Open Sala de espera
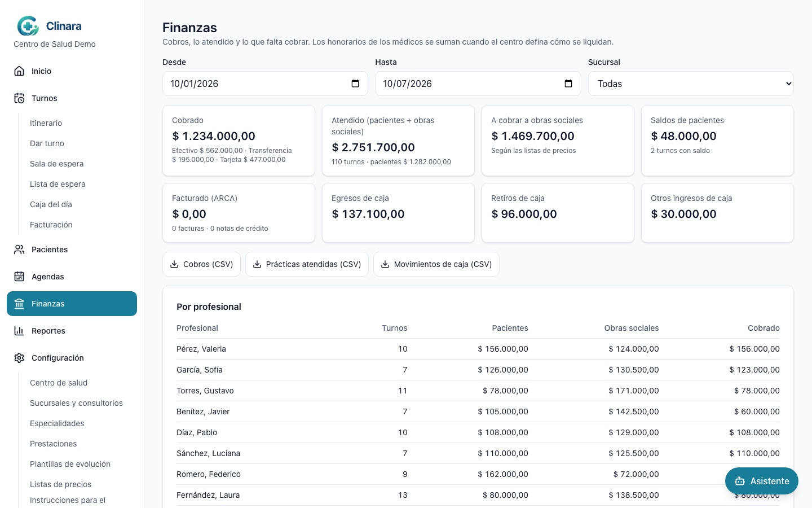The height and width of the screenshot is (508, 812). pos(57,164)
